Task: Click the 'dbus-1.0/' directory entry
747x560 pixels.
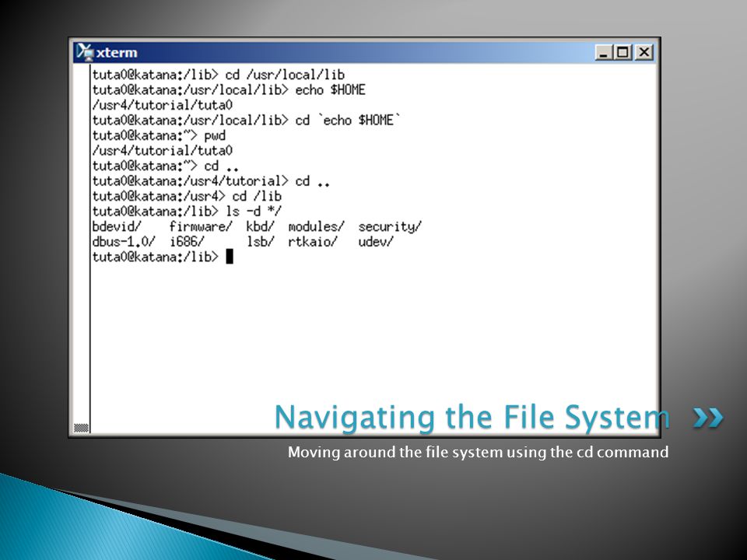Action: tap(124, 242)
